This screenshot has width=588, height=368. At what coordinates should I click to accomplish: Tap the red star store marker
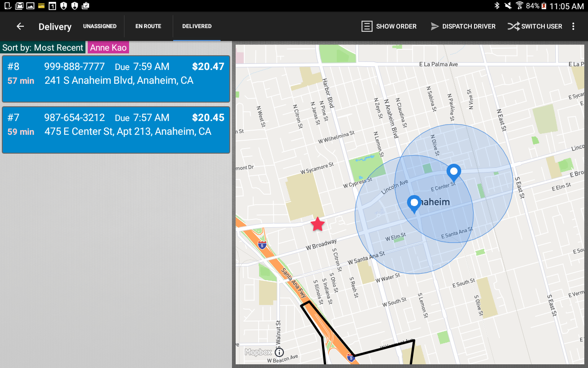317,224
